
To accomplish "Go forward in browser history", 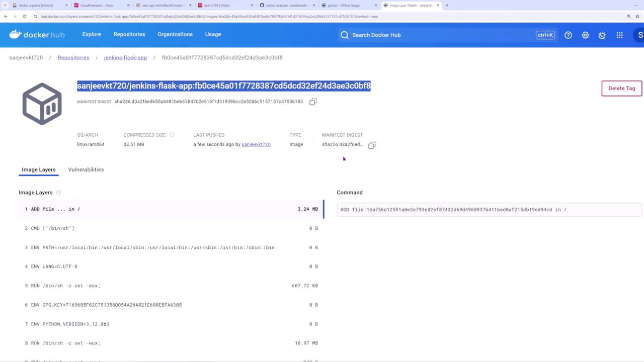I will (x=15, y=16).
